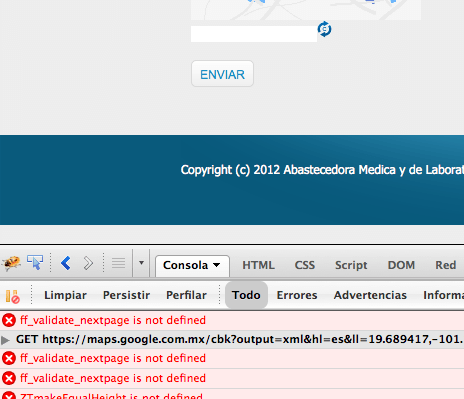Click the error message directly below the GET row
Screen dimensions: 464x399
pyautogui.click(x=113, y=358)
